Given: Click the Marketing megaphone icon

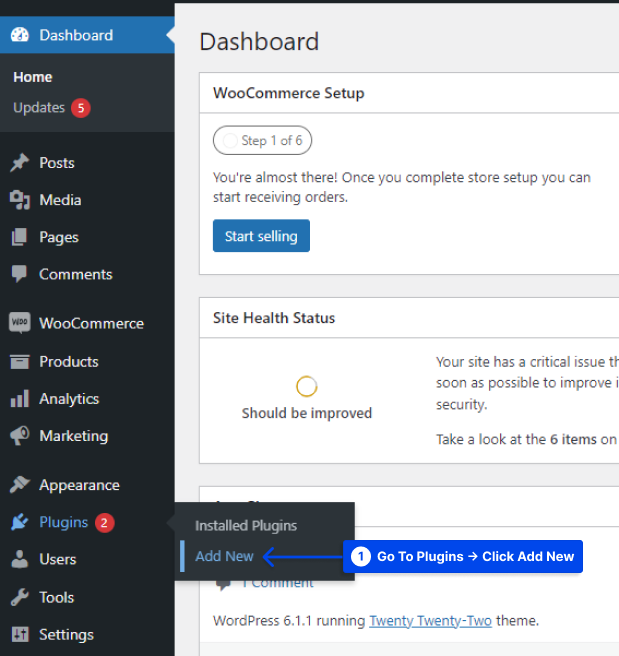Looking at the screenshot, I should (20, 436).
